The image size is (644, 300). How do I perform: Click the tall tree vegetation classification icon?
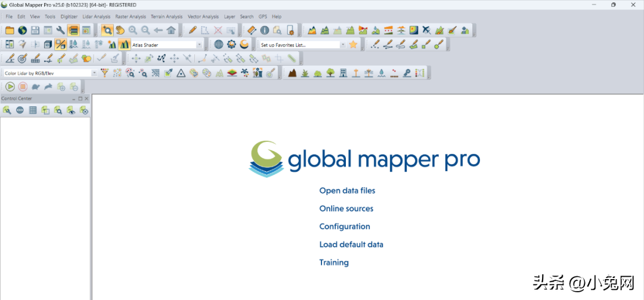point(330,73)
